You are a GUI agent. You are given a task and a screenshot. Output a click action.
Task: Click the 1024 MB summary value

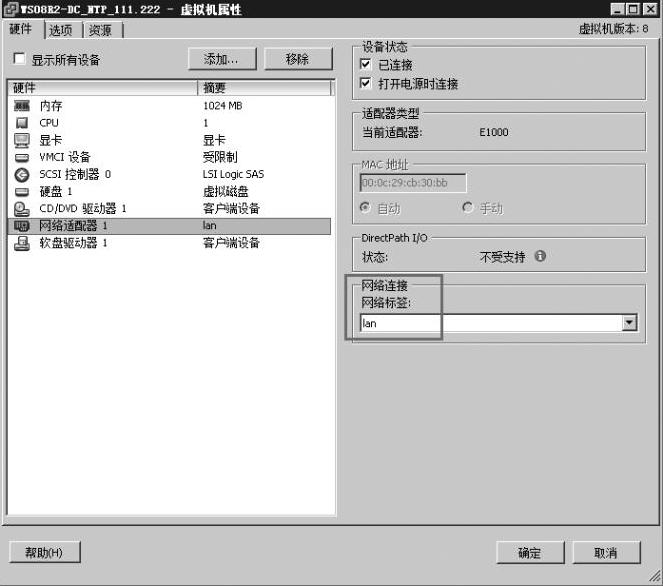[x=222, y=106]
